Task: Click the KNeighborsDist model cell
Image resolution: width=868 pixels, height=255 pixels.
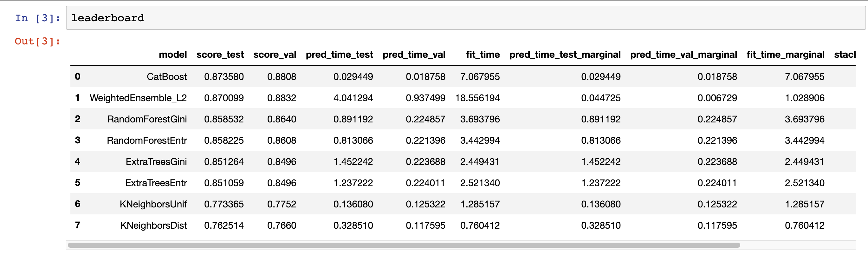Action: (x=153, y=225)
